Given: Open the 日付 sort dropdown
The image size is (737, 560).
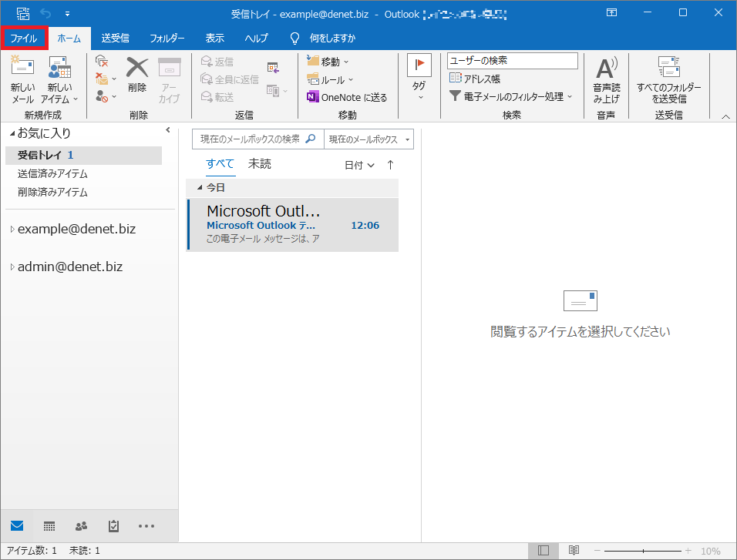Looking at the screenshot, I should pos(359,165).
